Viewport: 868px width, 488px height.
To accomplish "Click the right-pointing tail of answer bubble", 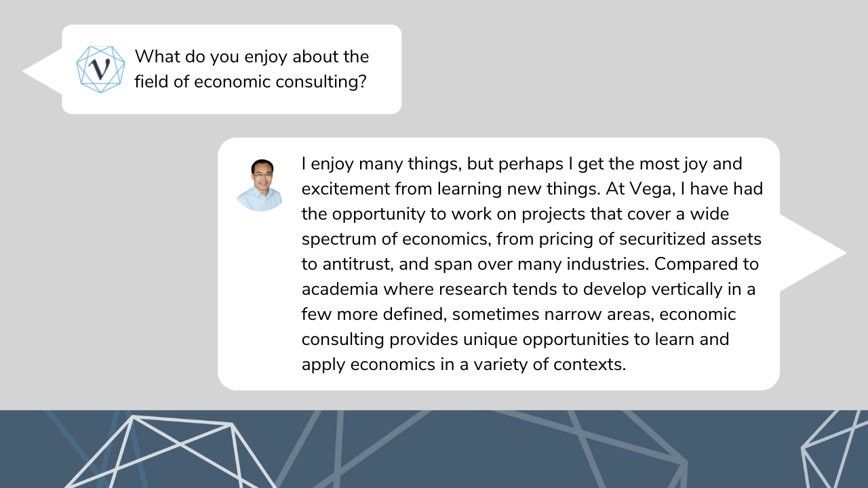I will [x=813, y=253].
